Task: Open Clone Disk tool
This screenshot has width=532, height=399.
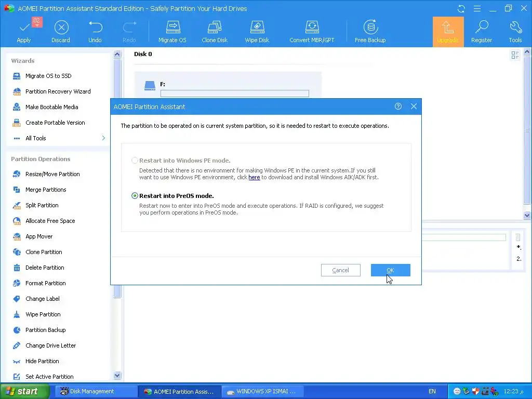Action: point(215,31)
